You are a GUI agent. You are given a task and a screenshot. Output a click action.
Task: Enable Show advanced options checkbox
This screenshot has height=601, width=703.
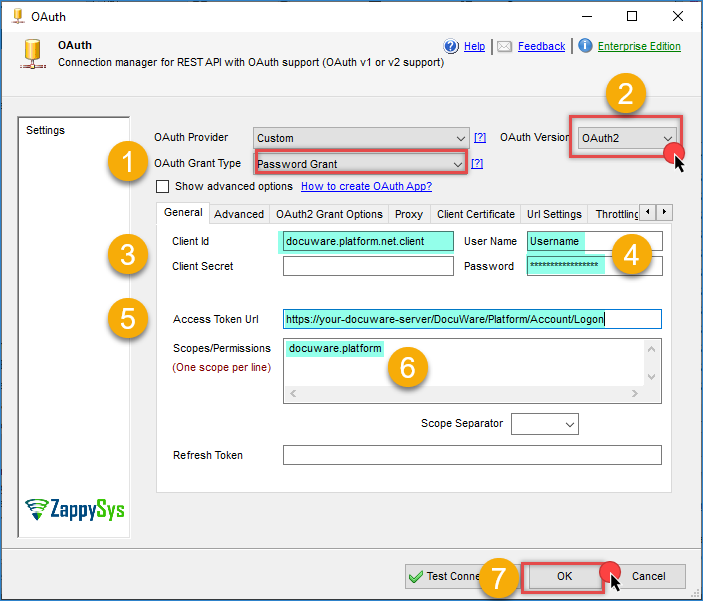(163, 186)
